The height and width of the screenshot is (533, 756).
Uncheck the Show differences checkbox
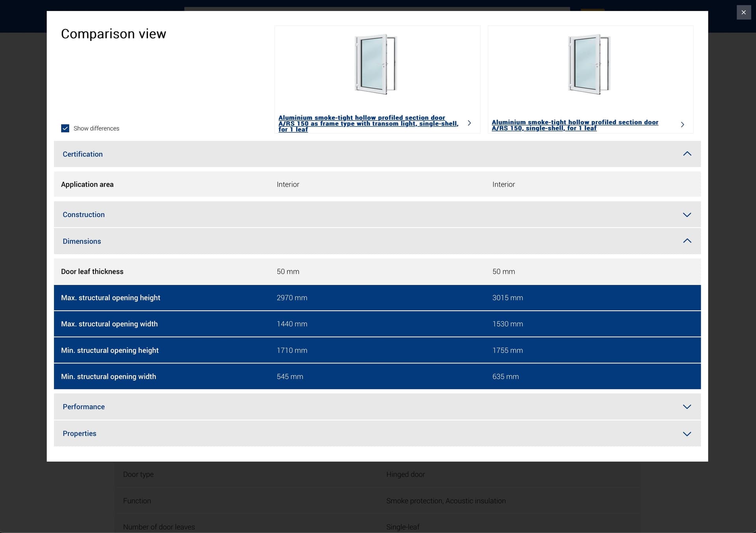click(x=65, y=128)
